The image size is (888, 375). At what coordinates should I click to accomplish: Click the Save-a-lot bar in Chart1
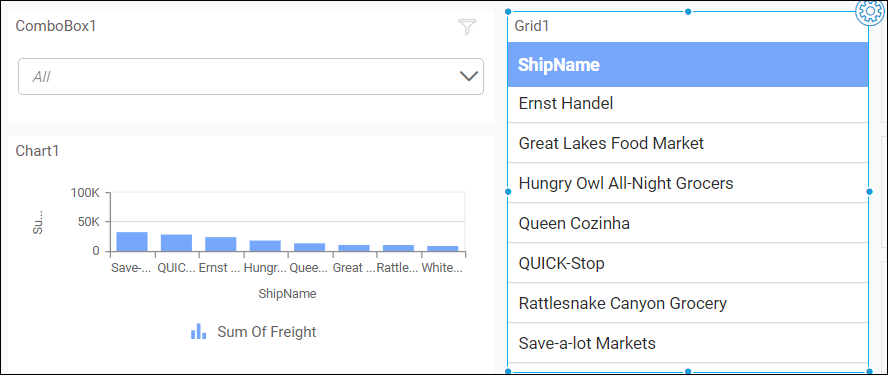(132, 242)
